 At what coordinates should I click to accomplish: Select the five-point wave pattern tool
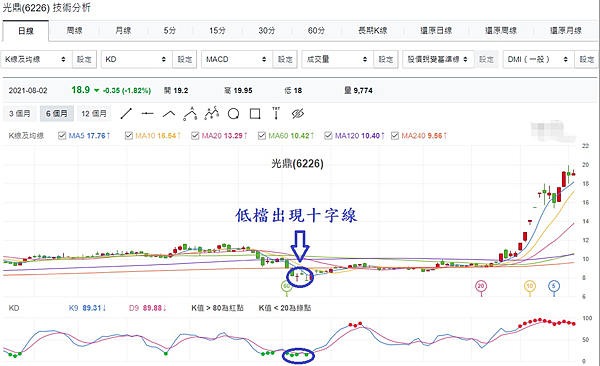(x=212, y=113)
